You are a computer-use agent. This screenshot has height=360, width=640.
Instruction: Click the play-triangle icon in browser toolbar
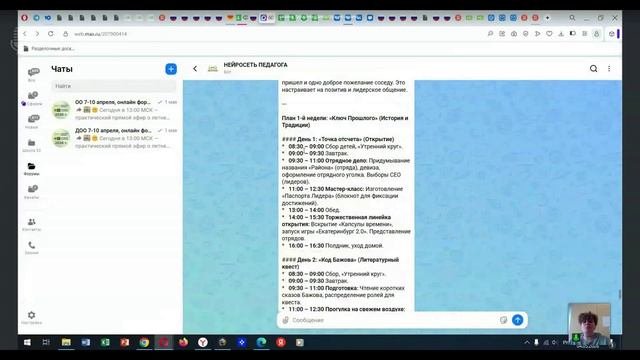pyautogui.click(x=538, y=34)
